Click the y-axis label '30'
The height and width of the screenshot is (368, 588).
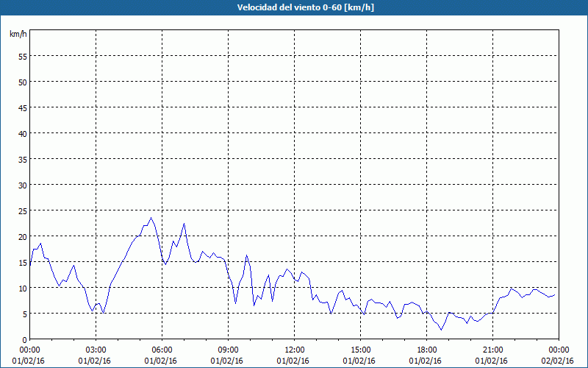pyautogui.click(x=23, y=185)
